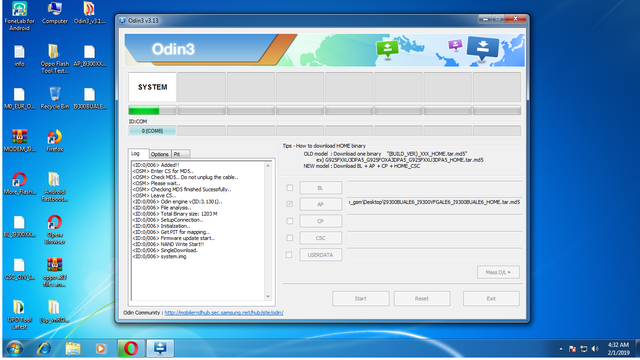Click the CP file button
The width and height of the screenshot is (640, 360).
[320, 221]
